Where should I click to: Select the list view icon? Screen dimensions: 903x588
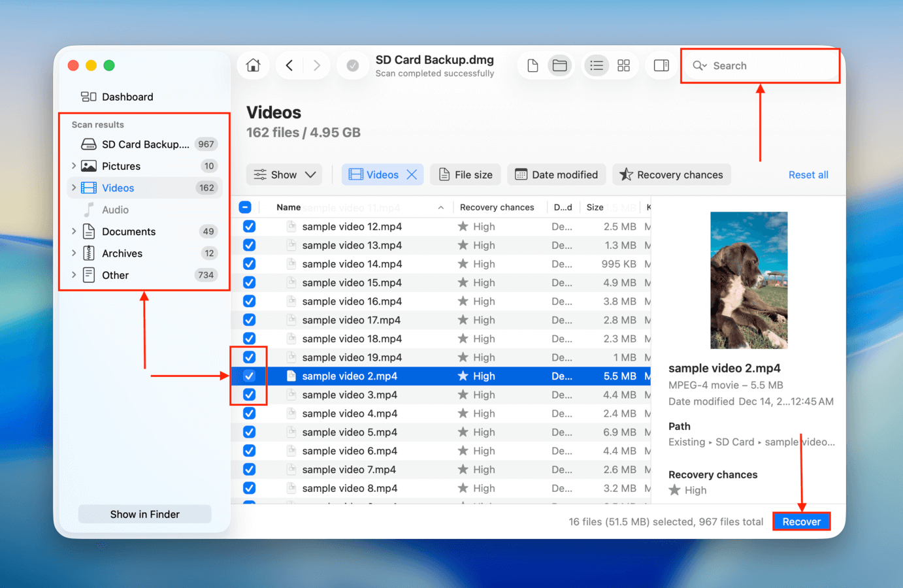tap(597, 65)
